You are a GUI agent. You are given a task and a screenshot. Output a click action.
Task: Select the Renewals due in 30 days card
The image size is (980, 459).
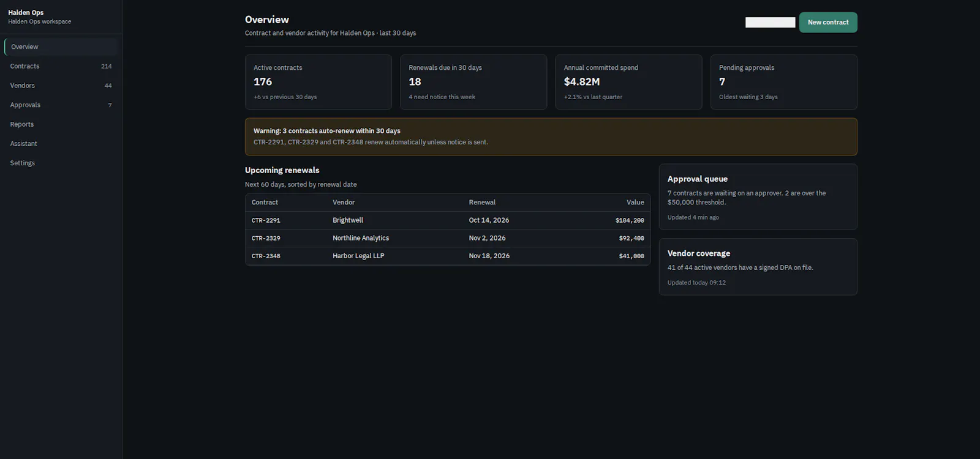473,82
